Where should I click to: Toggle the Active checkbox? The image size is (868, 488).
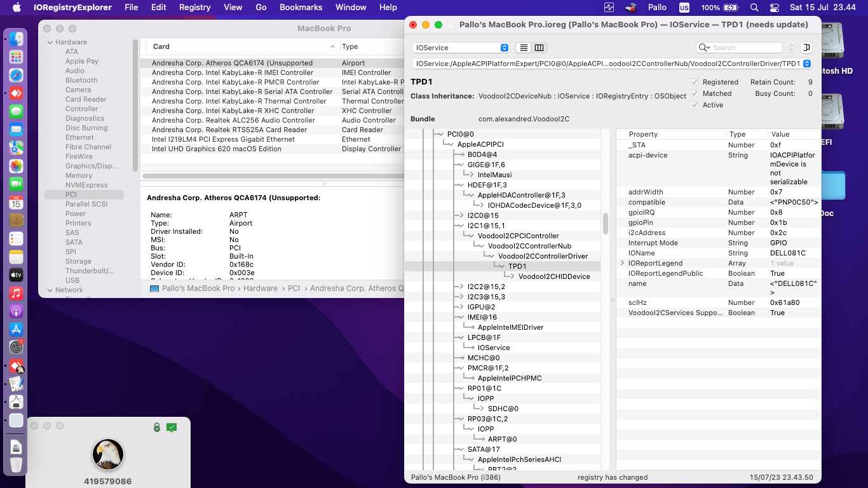point(695,105)
